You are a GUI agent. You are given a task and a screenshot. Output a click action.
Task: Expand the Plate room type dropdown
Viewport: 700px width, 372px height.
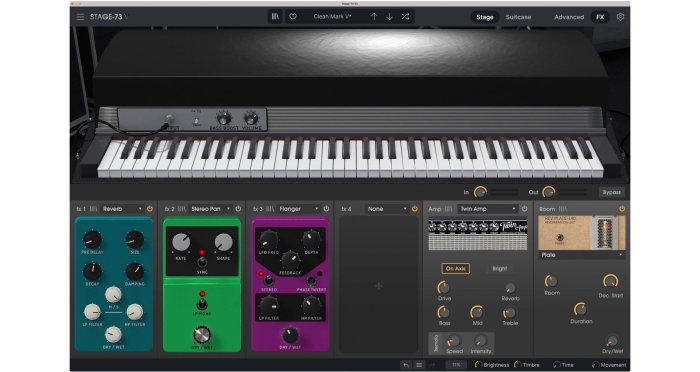pos(582,255)
